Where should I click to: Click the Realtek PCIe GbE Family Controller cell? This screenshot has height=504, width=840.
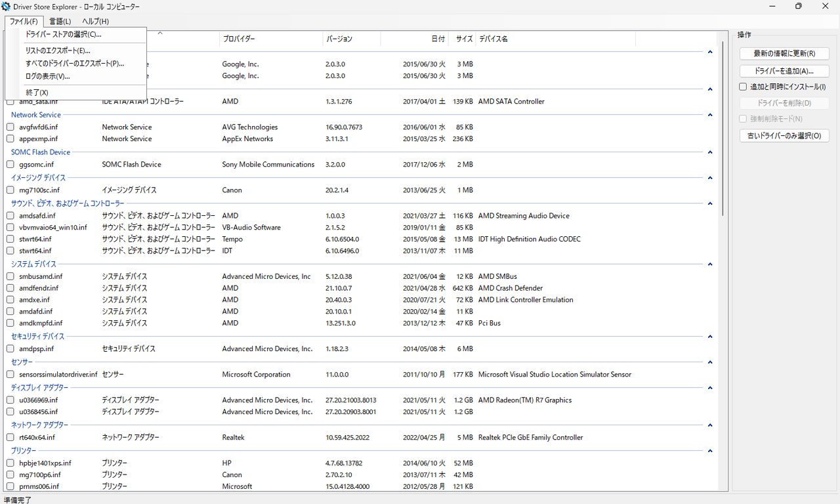pyautogui.click(x=530, y=438)
